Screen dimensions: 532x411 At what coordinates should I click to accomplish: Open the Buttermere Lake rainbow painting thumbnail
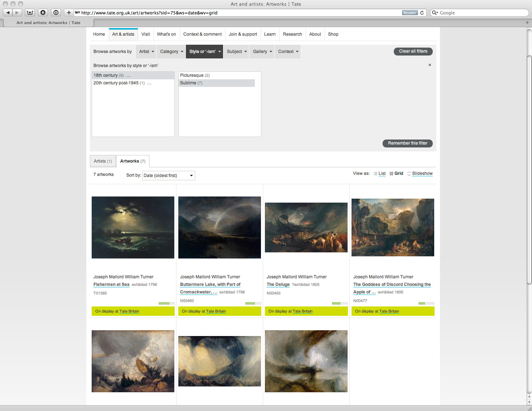219,227
